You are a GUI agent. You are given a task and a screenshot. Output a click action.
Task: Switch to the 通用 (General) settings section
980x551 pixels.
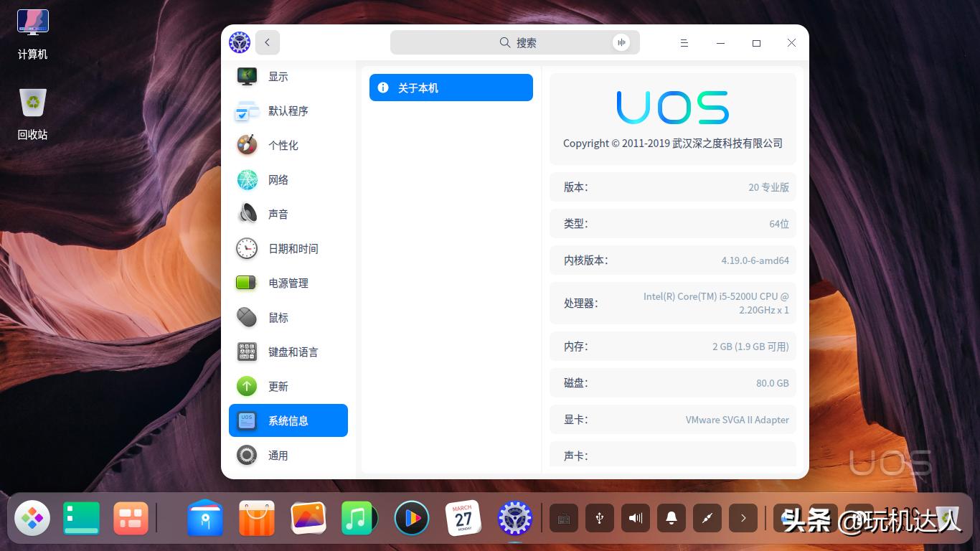click(278, 455)
